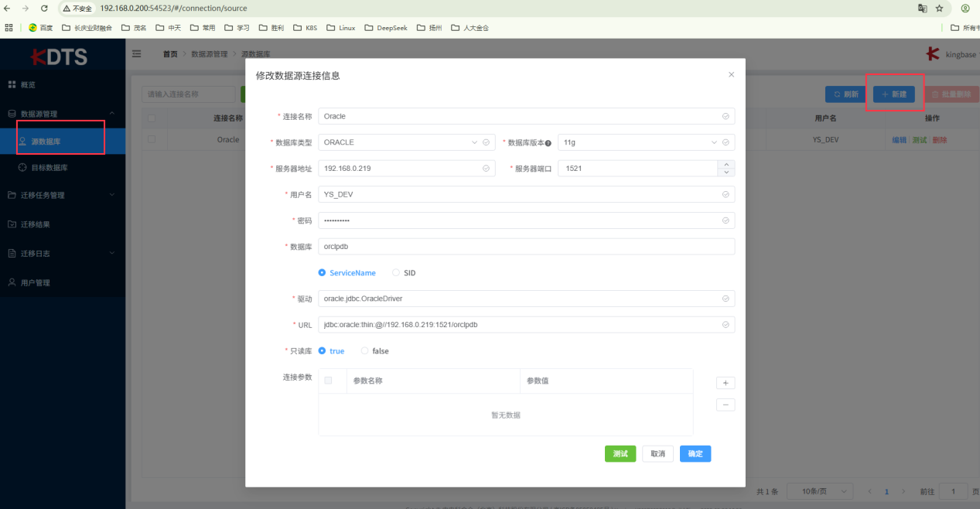Click the 连接名称 field containing Oracle
Viewport: 980px width, 509px height.
(x=527, y=116)
